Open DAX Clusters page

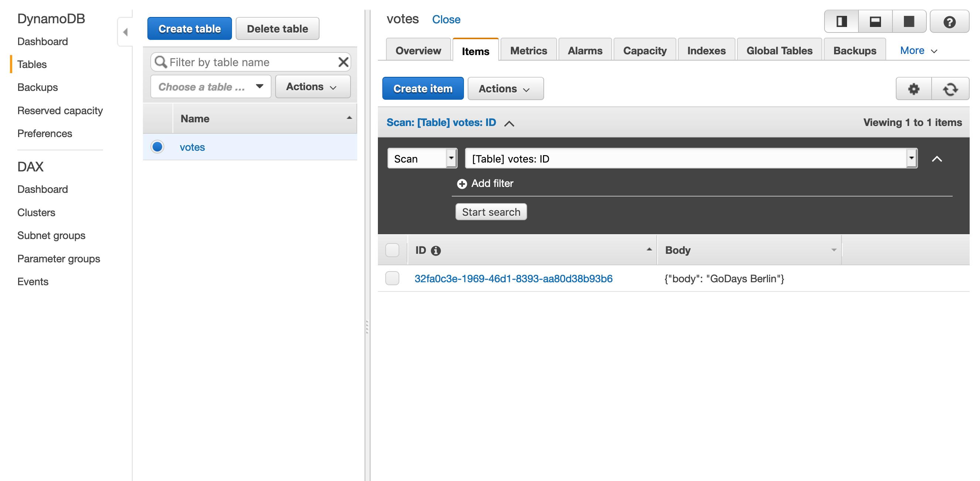pyautogui.click(x=37, y=212)
